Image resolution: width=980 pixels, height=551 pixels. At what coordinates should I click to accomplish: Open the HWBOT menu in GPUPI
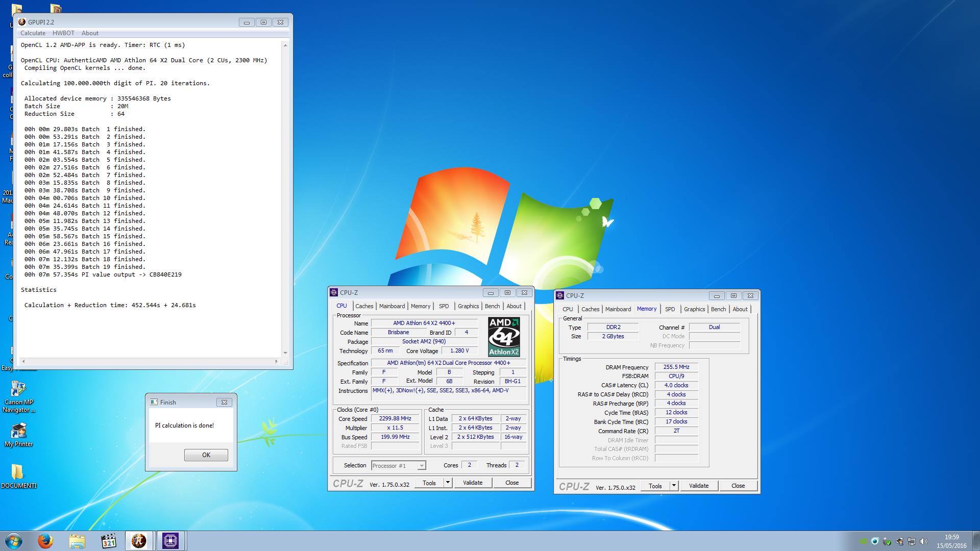[x=63, y=33]
